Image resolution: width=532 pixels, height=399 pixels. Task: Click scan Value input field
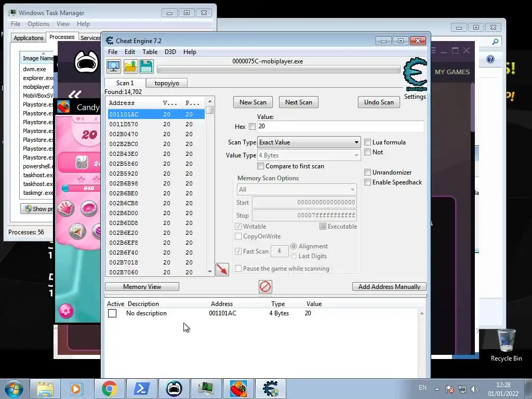click(341, 126)
